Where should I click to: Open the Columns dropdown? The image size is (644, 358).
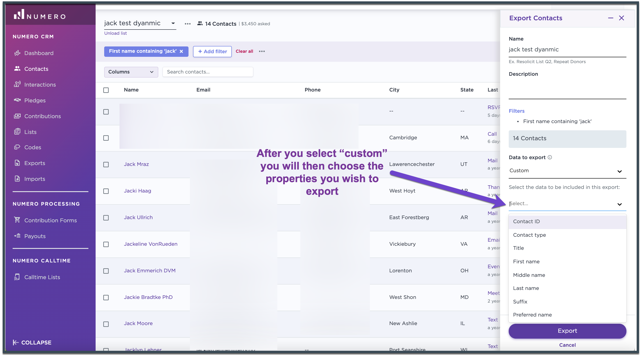(x=131, y=72)
